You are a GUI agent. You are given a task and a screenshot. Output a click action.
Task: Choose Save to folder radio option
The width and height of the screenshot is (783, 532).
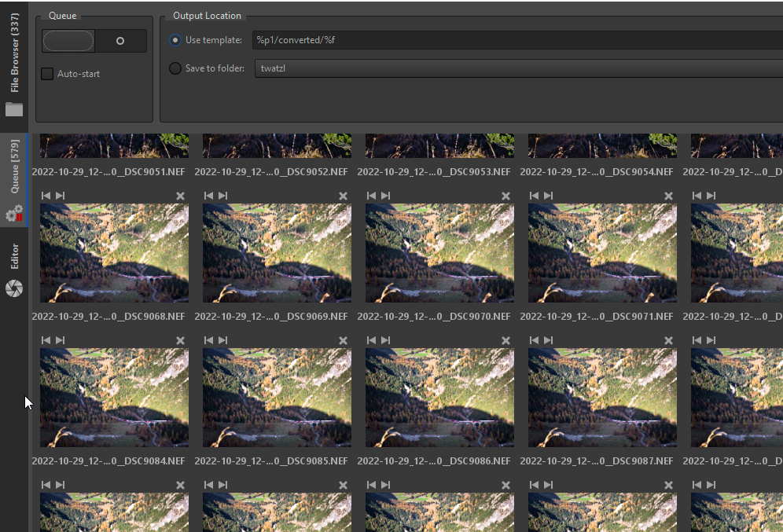pos(175,68)
